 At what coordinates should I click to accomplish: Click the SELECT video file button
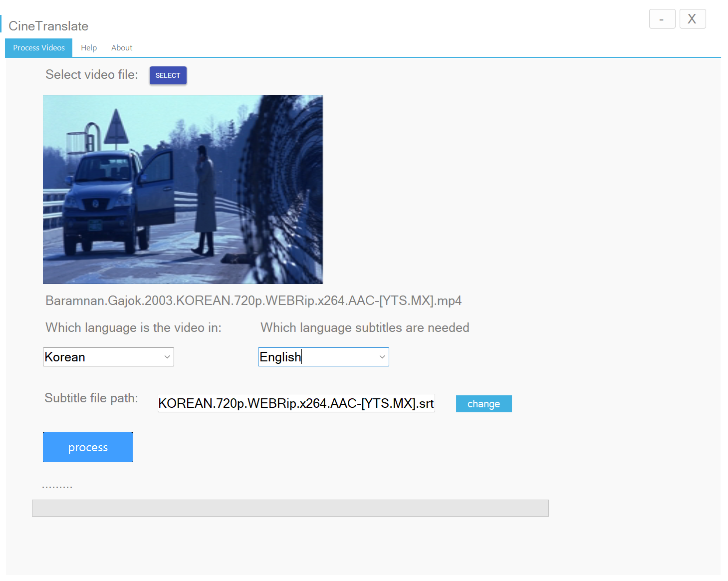[168, 75]
